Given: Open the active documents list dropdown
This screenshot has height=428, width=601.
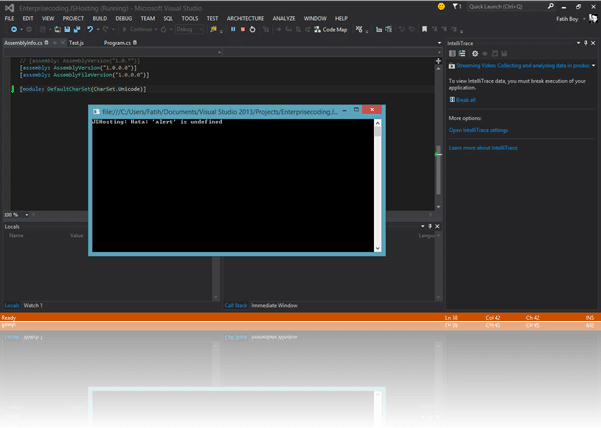Looking at the screenshot, I should [x=439, y=43].
